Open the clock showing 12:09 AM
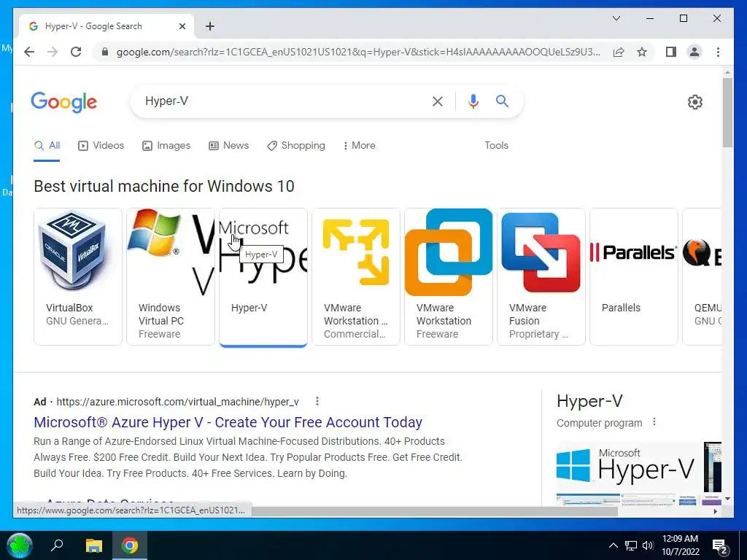Image resolution: width=747 pixels, height=560 pixels. [681, 545]
